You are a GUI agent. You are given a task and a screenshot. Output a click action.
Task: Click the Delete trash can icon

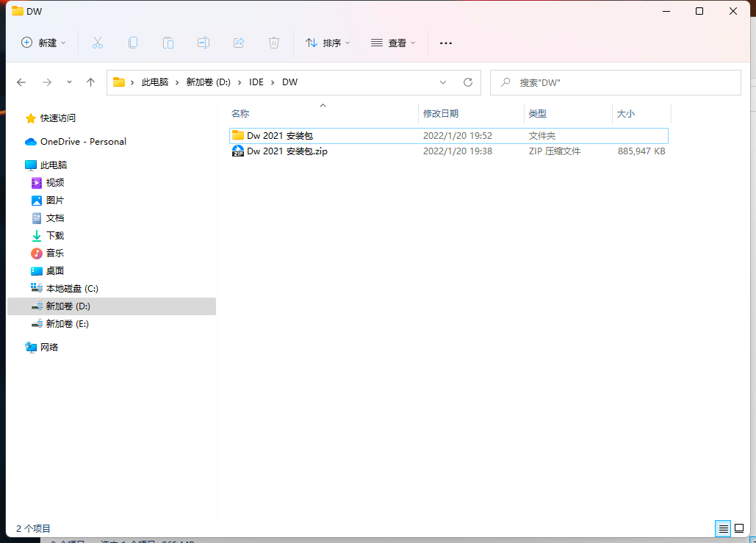[274, 43]
